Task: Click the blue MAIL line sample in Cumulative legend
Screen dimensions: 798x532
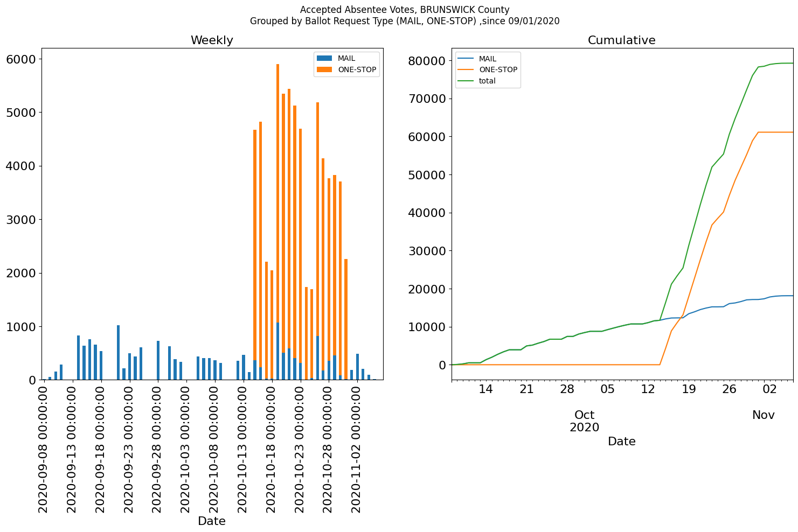Action: point(467,59)
